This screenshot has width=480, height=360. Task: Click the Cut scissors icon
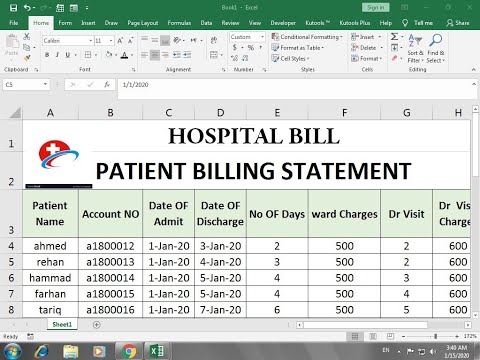pyautogui.click(x=27, y=37)
